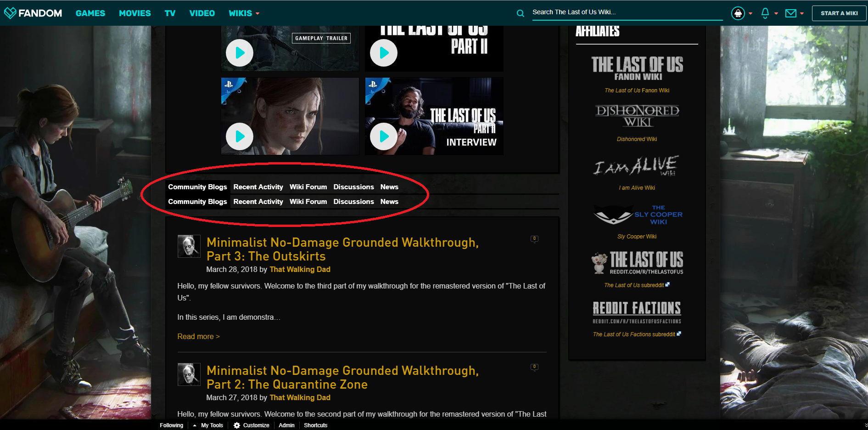Select Recent Activity tab in the top row

click(258, 187)
